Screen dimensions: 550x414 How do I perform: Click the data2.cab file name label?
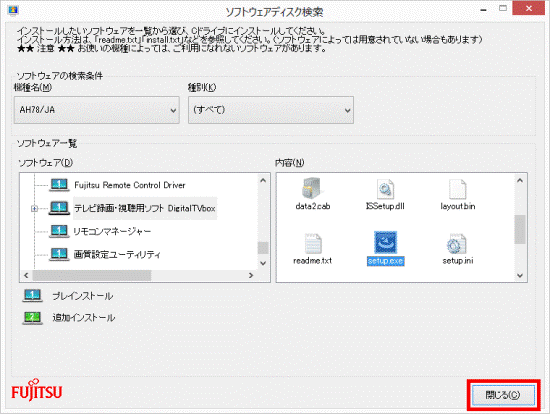[x=313, y=206]
